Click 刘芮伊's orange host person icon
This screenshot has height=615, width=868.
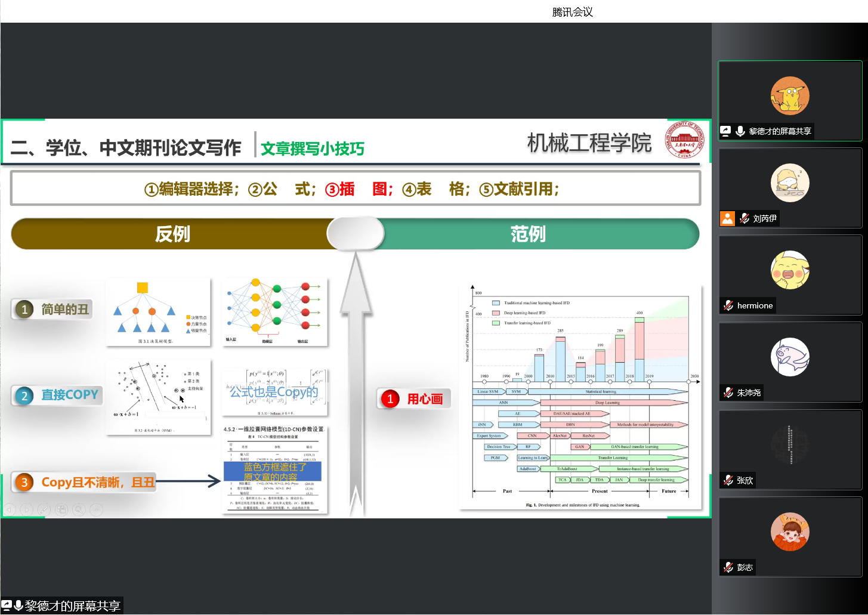(x=727, y=218)
